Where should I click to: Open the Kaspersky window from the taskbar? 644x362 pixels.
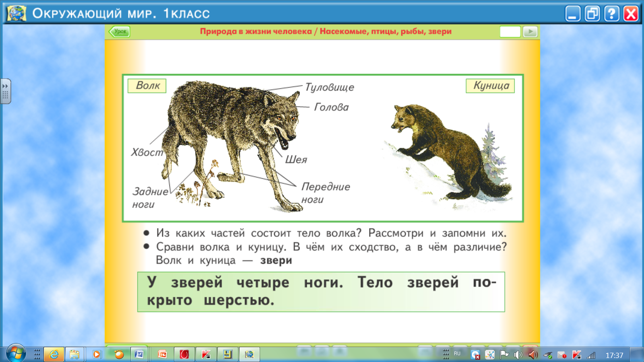(206, 354)
